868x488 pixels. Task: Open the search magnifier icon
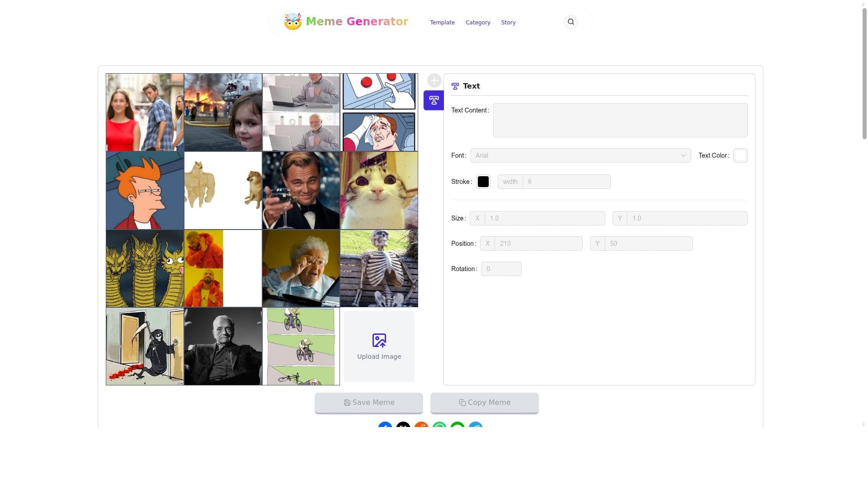(x=571, y=22)
